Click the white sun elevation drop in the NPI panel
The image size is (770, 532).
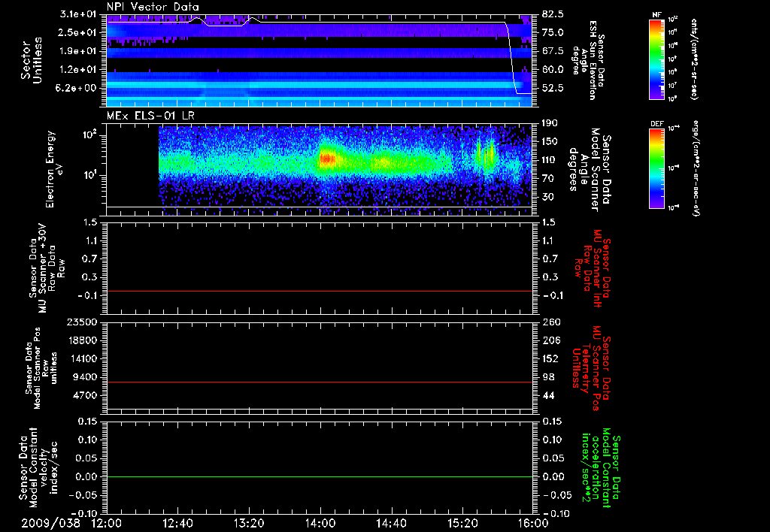point(511,58)
